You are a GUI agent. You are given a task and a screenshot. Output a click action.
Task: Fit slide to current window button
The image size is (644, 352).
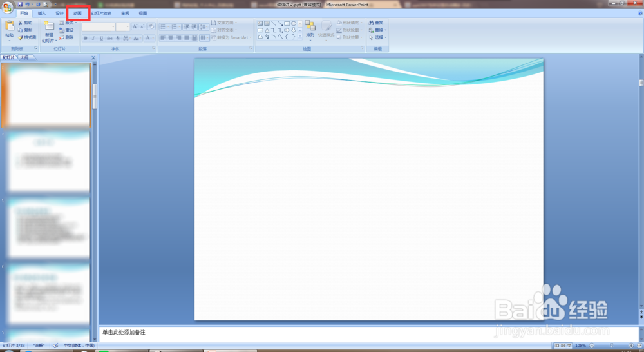tap(639, 346)
